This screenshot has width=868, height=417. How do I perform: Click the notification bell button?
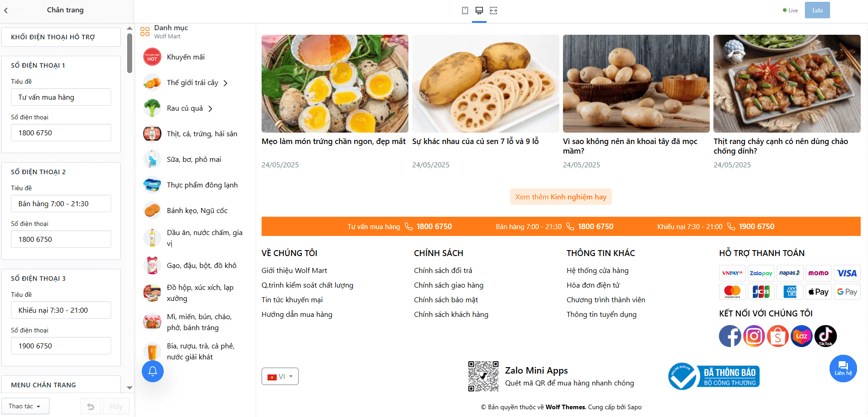(153, 371)
